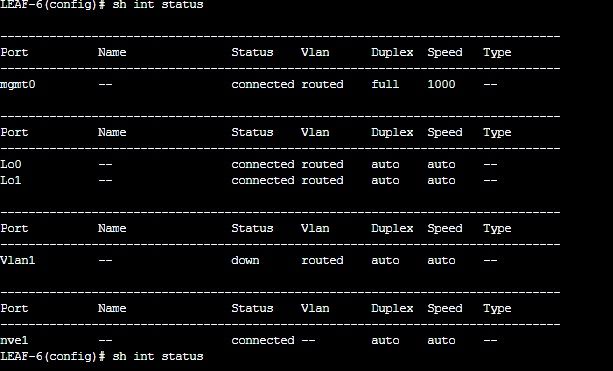The image size is (613, 371).
Task: Click the 'routed' Vlan value for Lo0
Action: point(322,164)
